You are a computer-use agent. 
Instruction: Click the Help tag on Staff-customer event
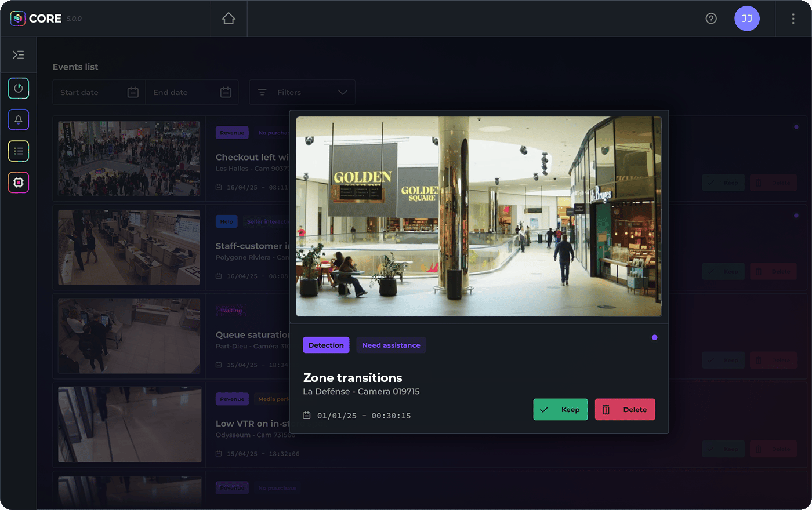coord(227,221)
